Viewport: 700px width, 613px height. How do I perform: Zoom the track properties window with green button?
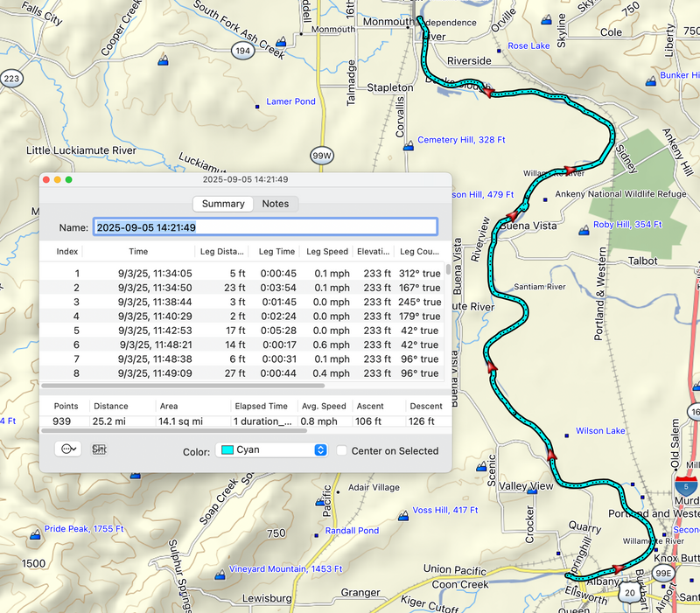coord(69,180)
